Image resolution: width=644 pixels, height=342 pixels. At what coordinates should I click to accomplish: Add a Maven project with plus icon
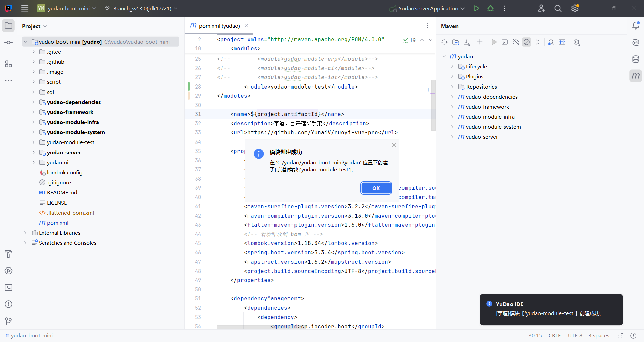(x=480, y=42)
